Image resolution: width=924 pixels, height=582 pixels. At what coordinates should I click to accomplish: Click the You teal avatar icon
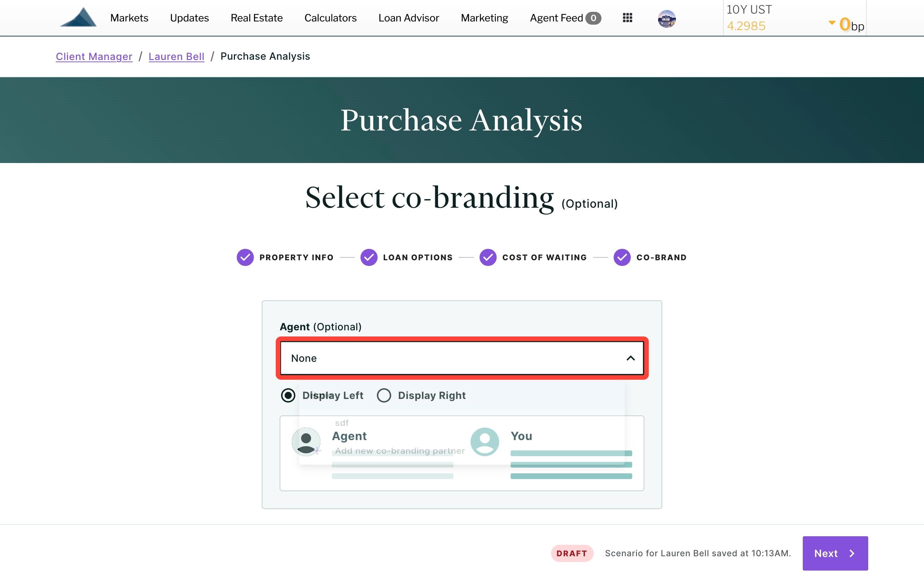tap(485, 442)
